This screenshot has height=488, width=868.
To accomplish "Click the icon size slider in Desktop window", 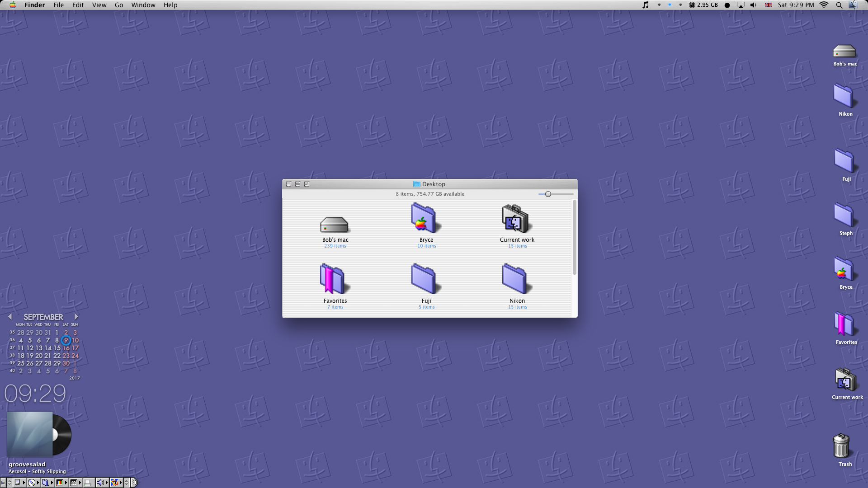I will 548,194.
